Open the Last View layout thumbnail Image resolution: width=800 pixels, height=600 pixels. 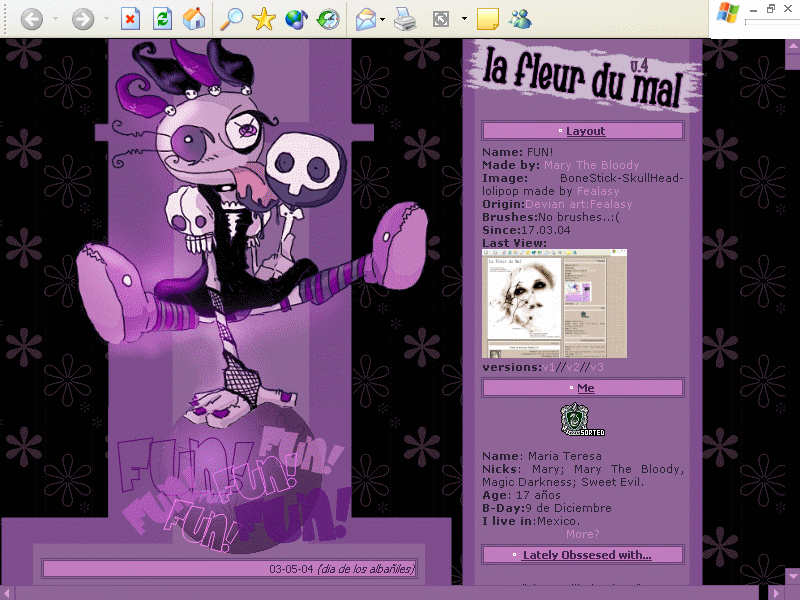pos(555,304)
